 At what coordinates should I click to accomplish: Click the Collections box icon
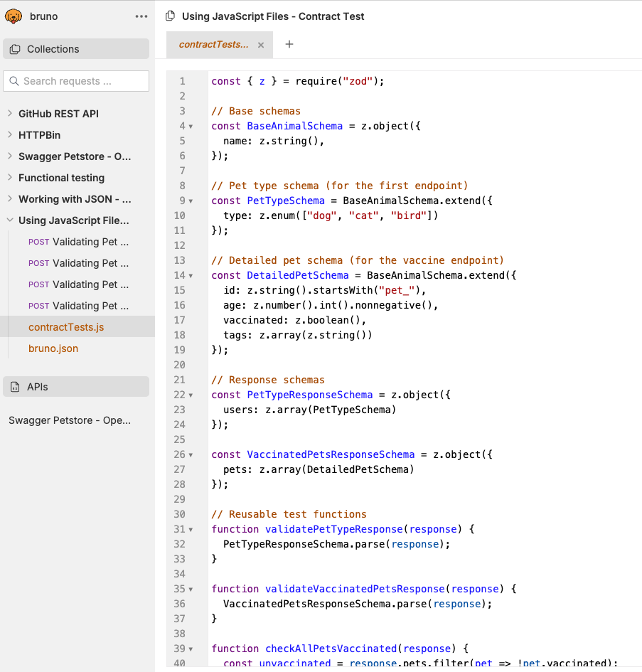pyautogui.click(x=15, y=49)
